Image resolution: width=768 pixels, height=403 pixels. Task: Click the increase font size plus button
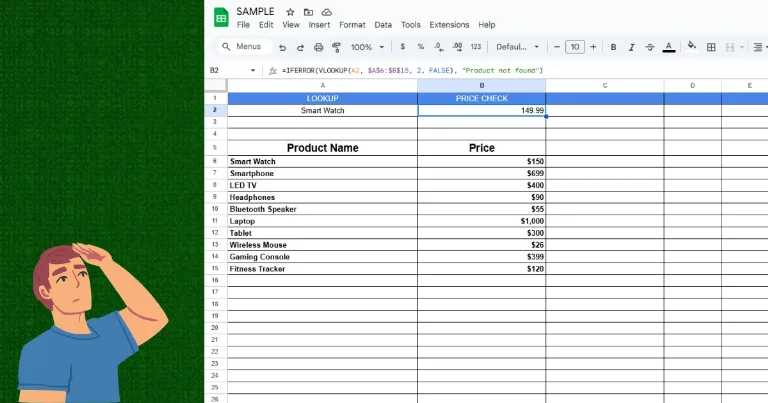(x=593, y=47)
